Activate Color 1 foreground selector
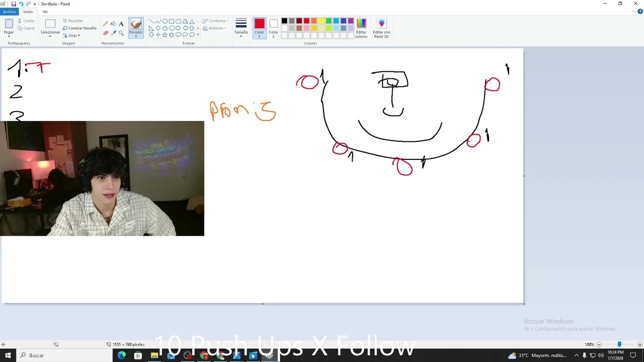The width and height of the screenshot is (644, 362). (x=259, y=28)
